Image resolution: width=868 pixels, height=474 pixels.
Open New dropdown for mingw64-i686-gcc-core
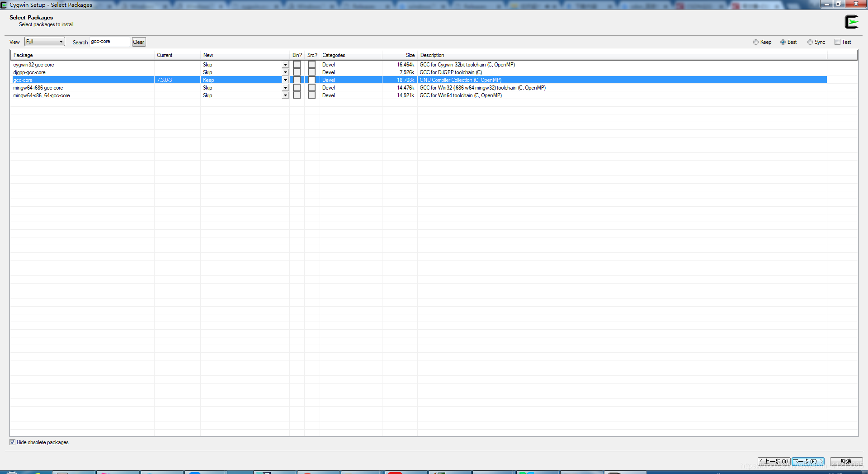[x=285, y=88]
